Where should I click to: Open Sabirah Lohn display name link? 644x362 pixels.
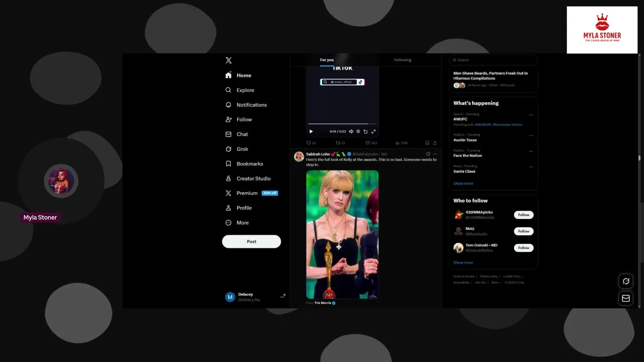[318, 154]
